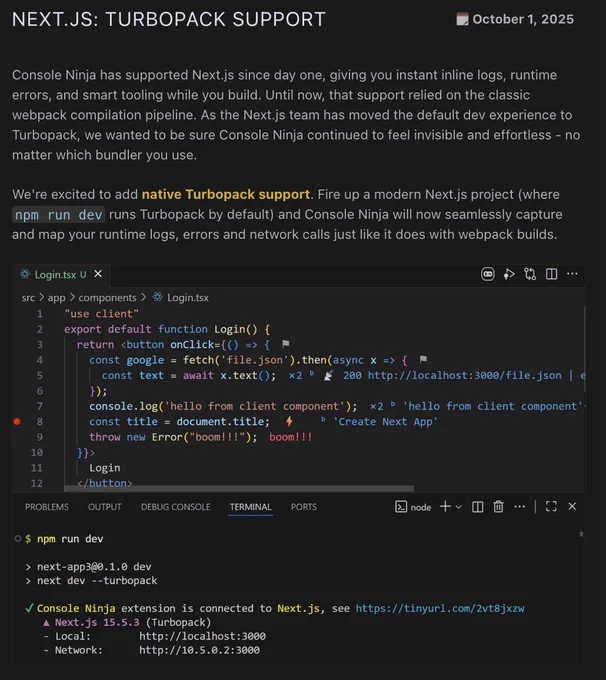Switch to the DEBUG CONSOLE tab
The width and height of the screenshot is (606, 680).
coord(176,507)
